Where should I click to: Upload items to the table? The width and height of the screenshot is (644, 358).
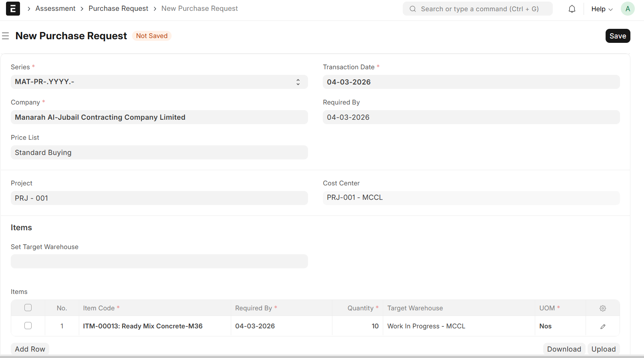pyautogui.click(x=603, y=349)
